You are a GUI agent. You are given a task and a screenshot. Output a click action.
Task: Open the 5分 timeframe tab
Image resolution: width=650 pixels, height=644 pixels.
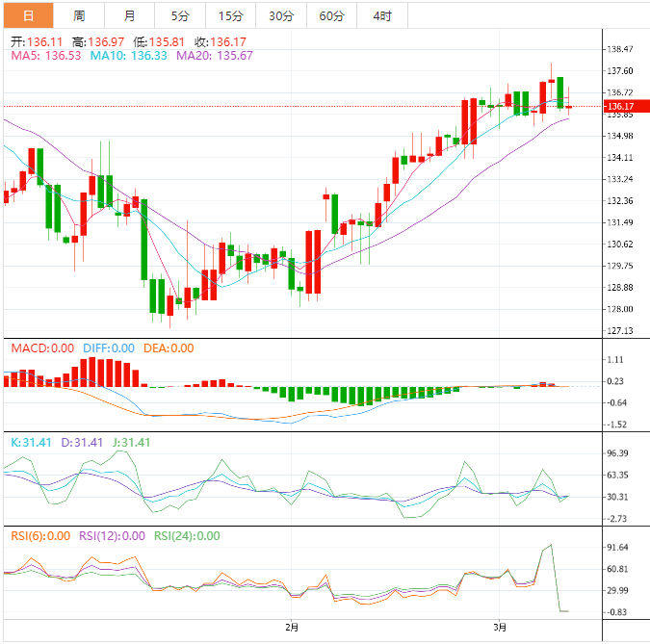(180, 15)
